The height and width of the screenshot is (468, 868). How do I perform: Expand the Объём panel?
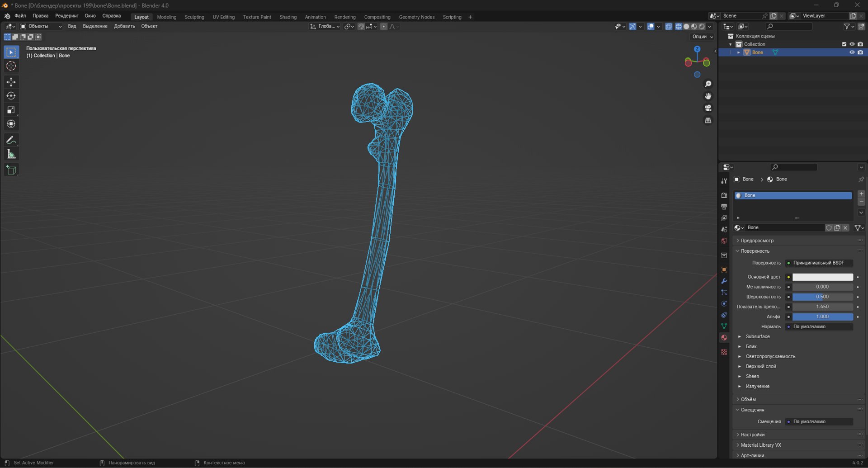coord(748,399)
